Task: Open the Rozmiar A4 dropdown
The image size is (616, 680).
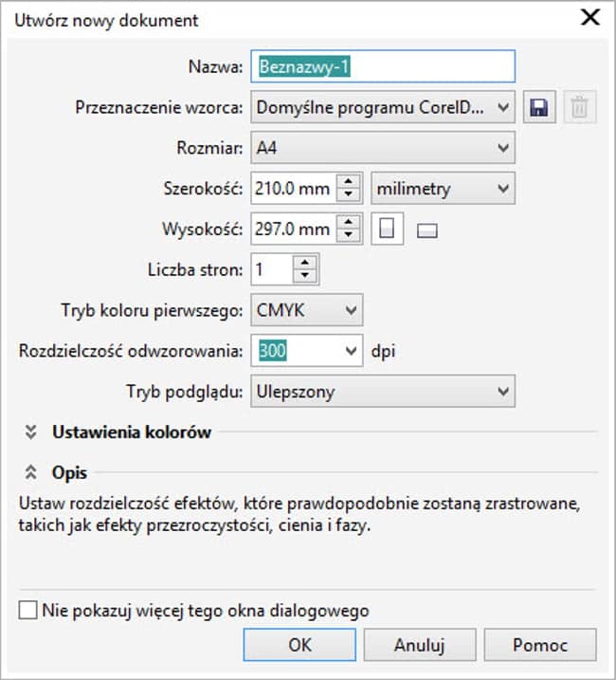Action: tap(502, 148)
